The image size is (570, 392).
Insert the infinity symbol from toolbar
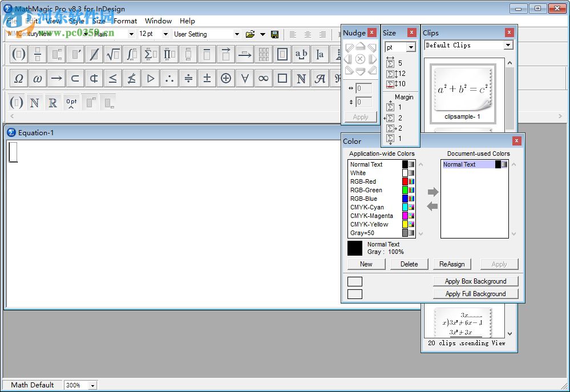[263, 78]
